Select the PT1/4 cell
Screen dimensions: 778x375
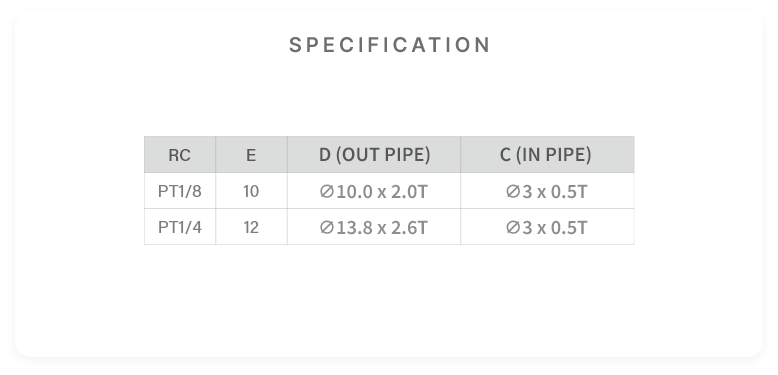(180, 227)
